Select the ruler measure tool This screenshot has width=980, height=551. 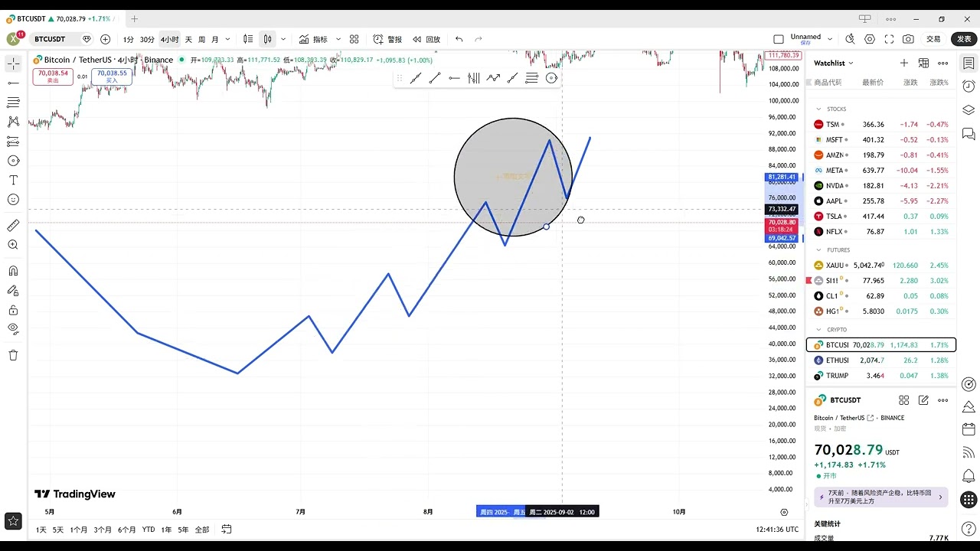coord(13,226)
